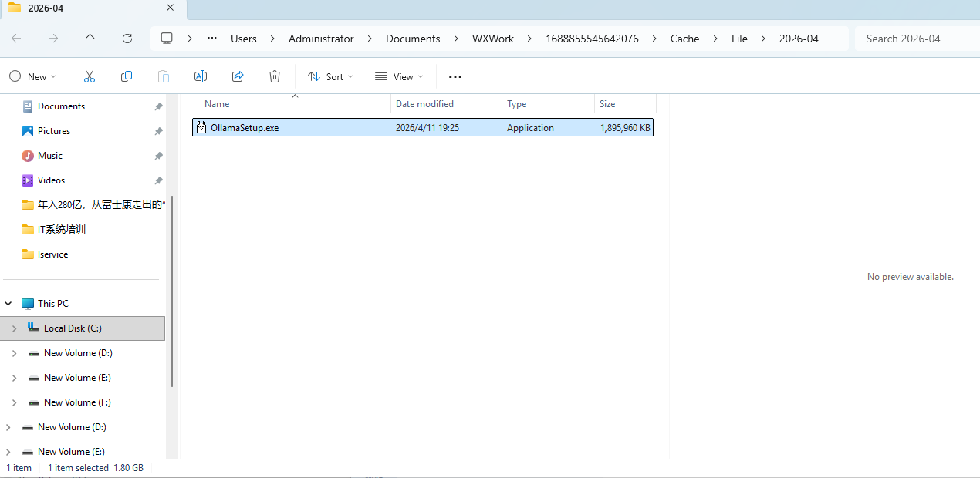Go back with the left arrow
The height and width of the screenshot is (478, 980).
[x=16, y=39]
